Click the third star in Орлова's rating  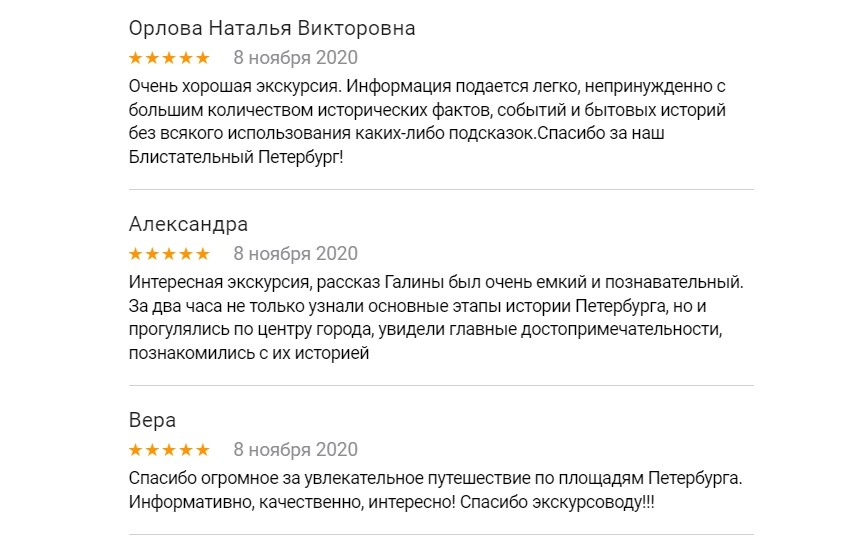tap(170, 58)
